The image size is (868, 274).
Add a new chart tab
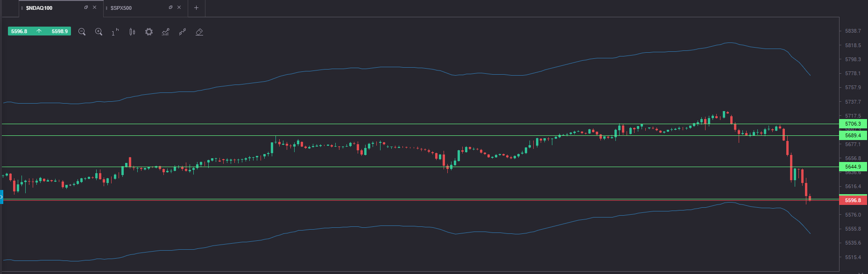coord(196,8)
